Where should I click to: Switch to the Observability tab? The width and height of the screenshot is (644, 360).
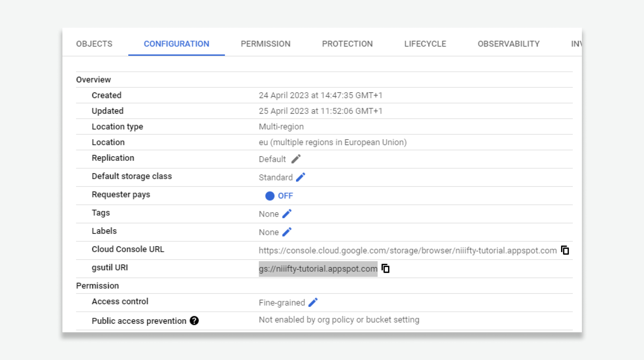pos(508,43)
